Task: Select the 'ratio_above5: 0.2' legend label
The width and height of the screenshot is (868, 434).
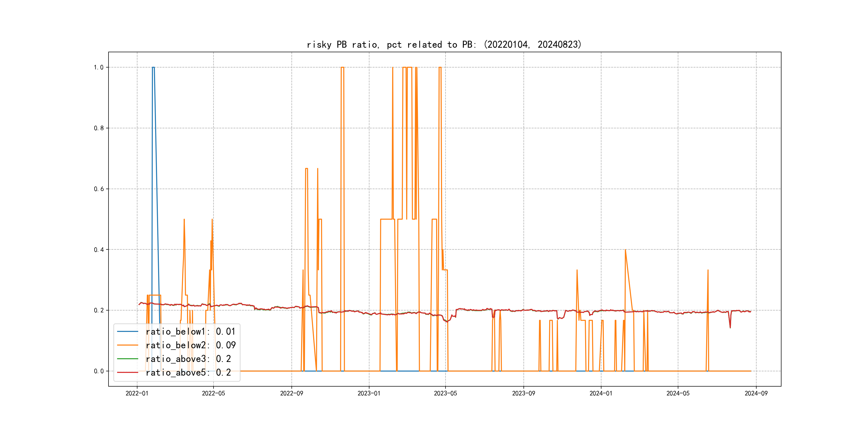Action: 188,372
